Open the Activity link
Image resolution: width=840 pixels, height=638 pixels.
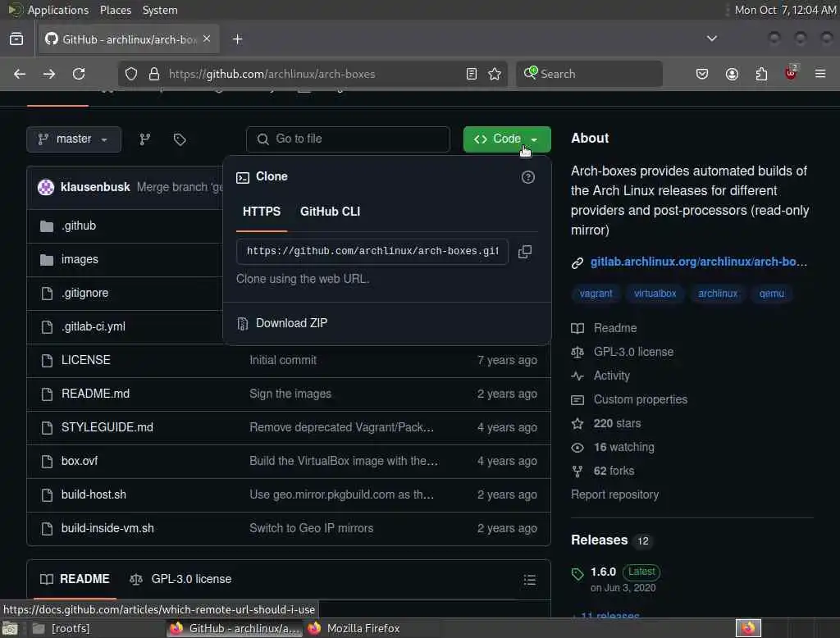click(x=611, y=376)
